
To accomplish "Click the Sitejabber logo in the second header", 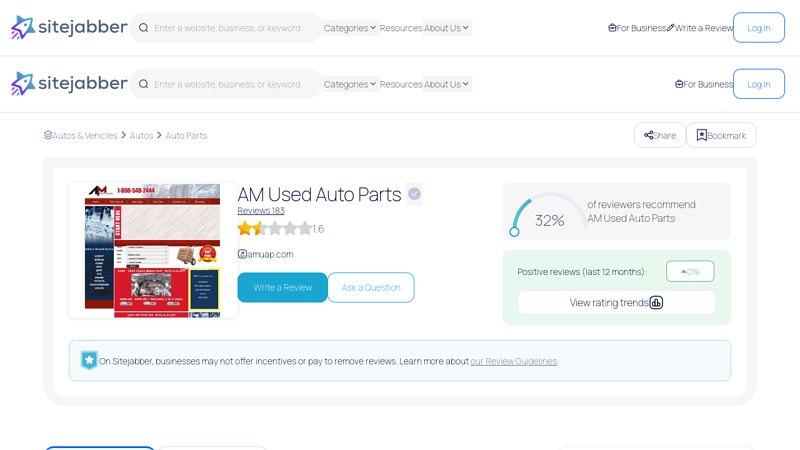I will (69, 84).
